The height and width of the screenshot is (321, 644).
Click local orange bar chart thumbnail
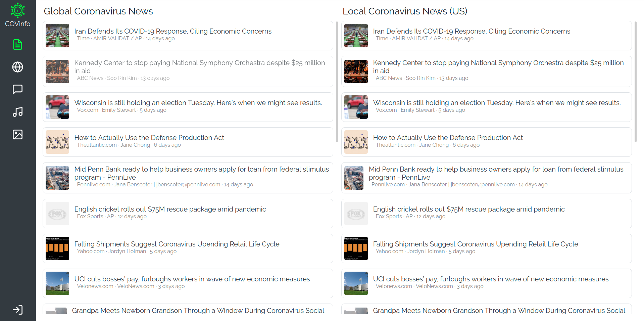tap(356, 248)
